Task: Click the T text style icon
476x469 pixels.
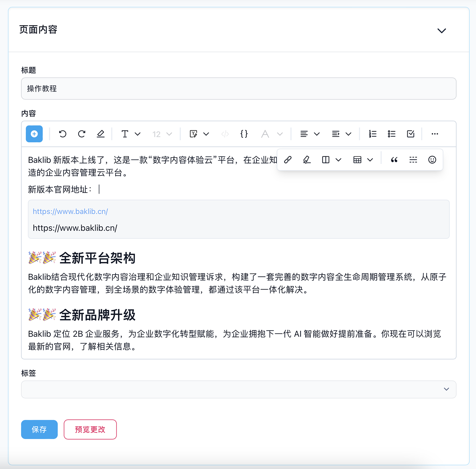Action: (125, 134)
